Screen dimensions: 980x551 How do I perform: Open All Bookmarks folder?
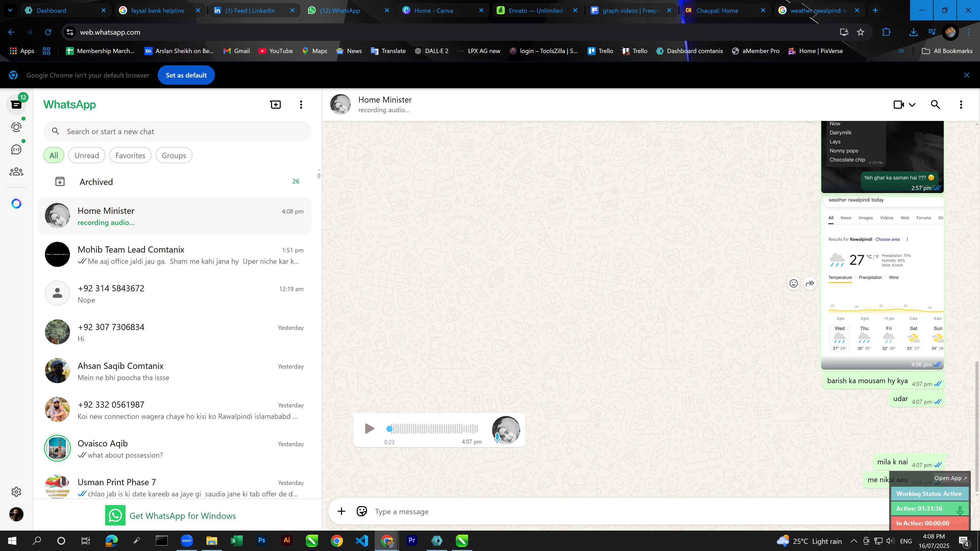click(947, 51)
